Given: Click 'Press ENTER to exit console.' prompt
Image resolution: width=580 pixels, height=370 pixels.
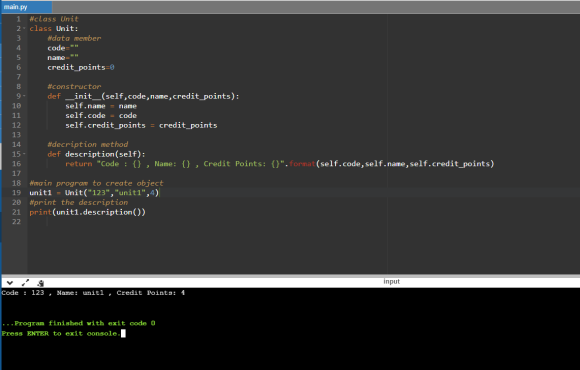Looking at the screenshot, I should click(61, 333).
